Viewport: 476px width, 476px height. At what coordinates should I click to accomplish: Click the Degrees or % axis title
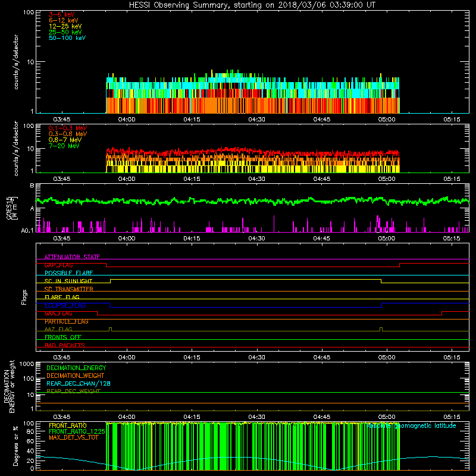(15, 446)
